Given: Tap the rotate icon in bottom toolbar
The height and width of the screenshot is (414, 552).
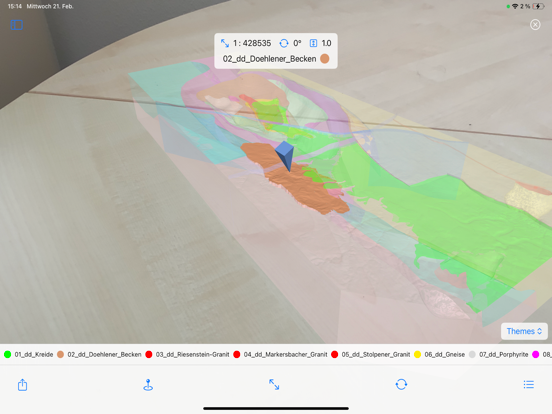Looking at the screenshot, I should click(x=401, y=384).
